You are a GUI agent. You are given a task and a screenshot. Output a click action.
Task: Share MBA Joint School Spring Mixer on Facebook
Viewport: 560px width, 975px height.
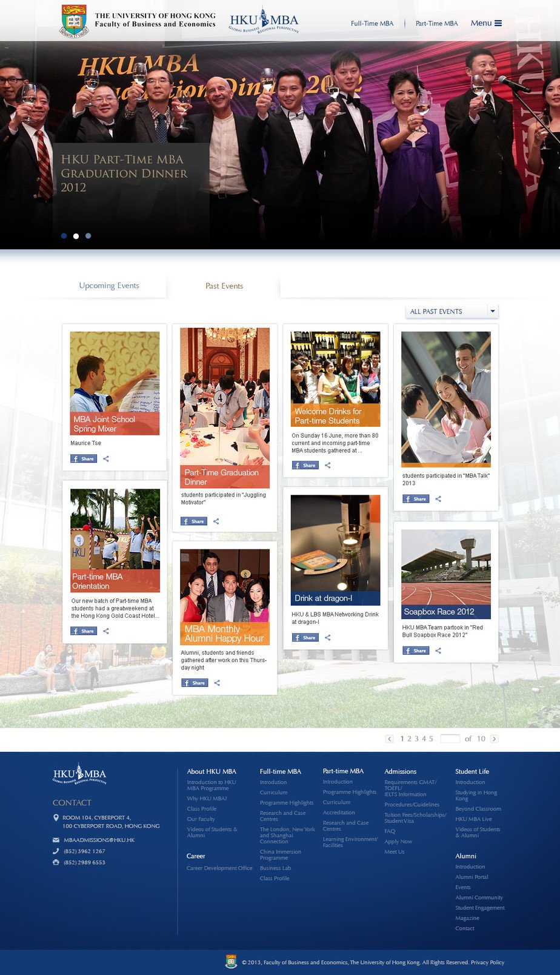pyautogui.click(x=84, y=459)
